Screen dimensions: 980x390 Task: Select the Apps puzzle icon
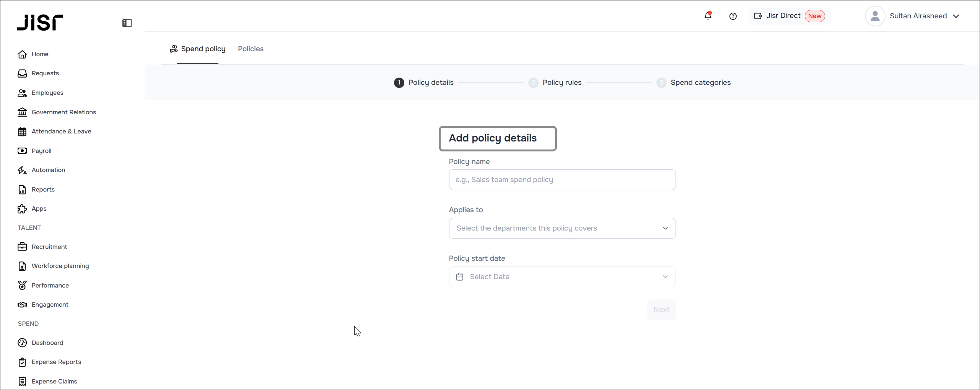(x=22, y=209)
